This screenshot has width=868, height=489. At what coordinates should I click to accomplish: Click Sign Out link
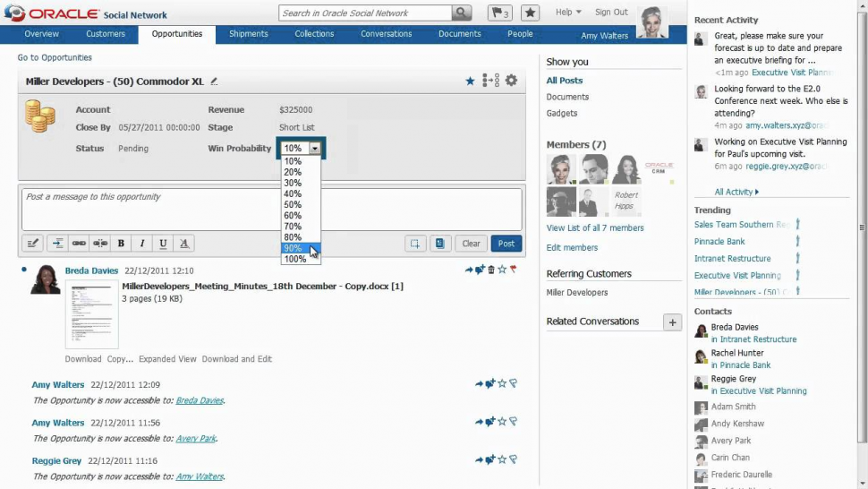tap(611, 12)
